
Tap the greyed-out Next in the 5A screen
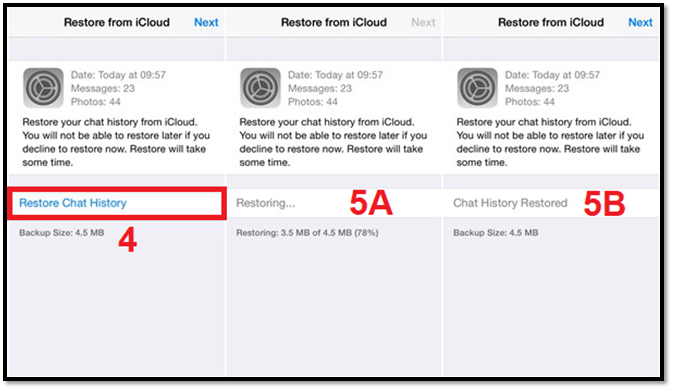(x=423, y=22)
